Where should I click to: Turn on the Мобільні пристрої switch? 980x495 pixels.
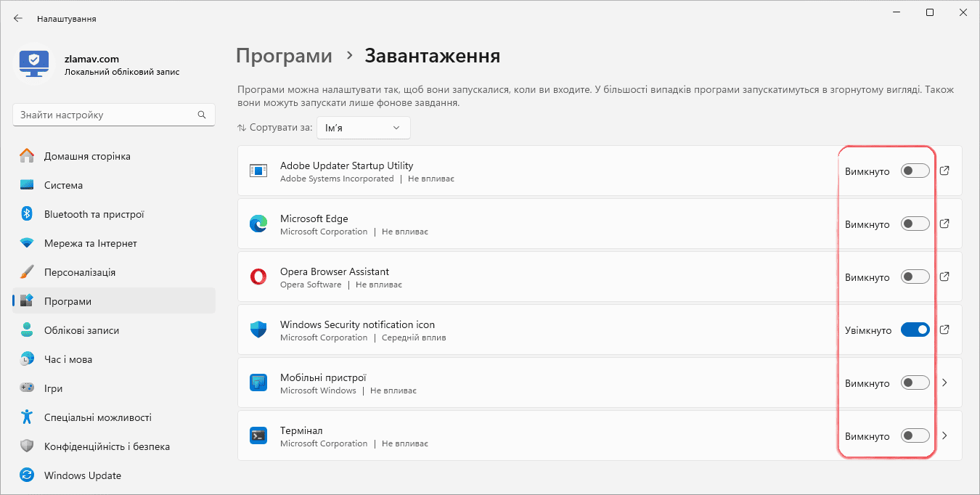pyautogui.click(x=915, y=383)
